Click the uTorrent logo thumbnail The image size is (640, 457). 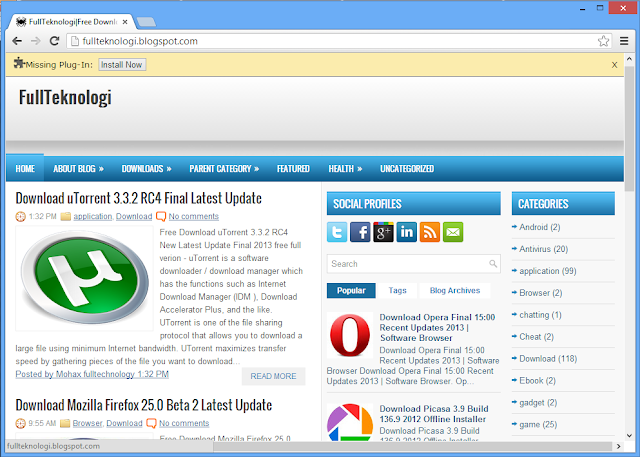[84, 278]
